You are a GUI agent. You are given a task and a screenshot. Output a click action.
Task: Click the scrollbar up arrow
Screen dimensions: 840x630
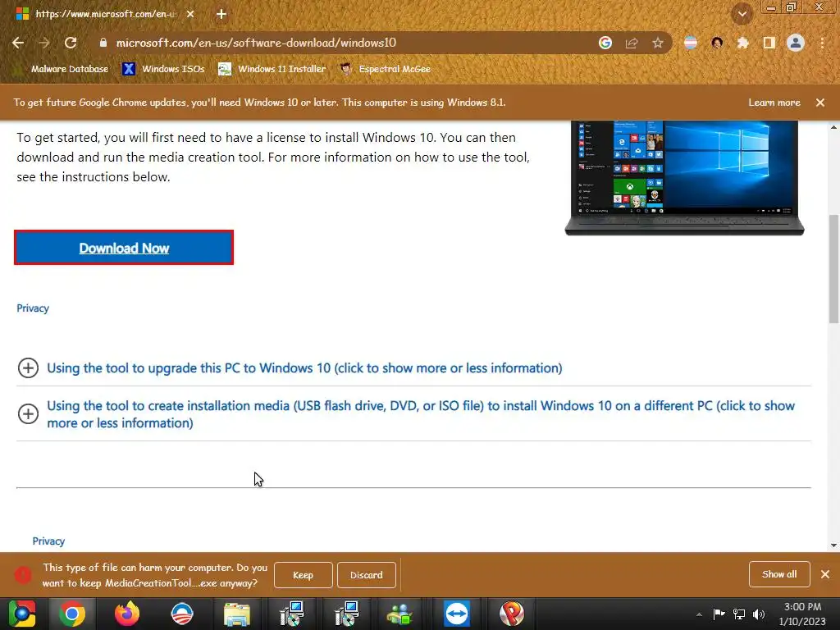click(x=833, y=127)
